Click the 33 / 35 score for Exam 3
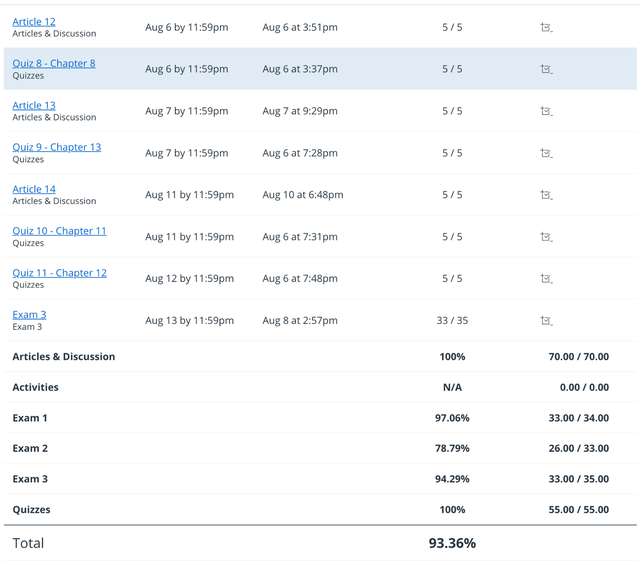640x561 pixels. [x=452, y=321]
